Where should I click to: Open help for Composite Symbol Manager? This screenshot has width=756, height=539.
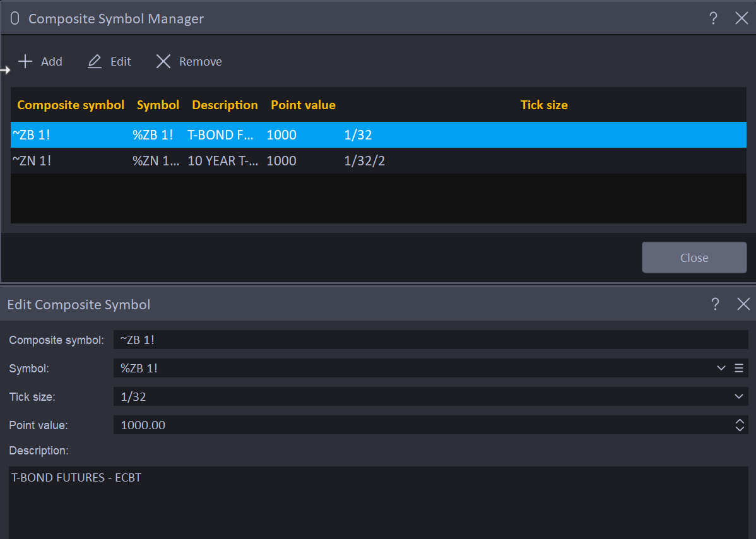click(x=713, y=18)
